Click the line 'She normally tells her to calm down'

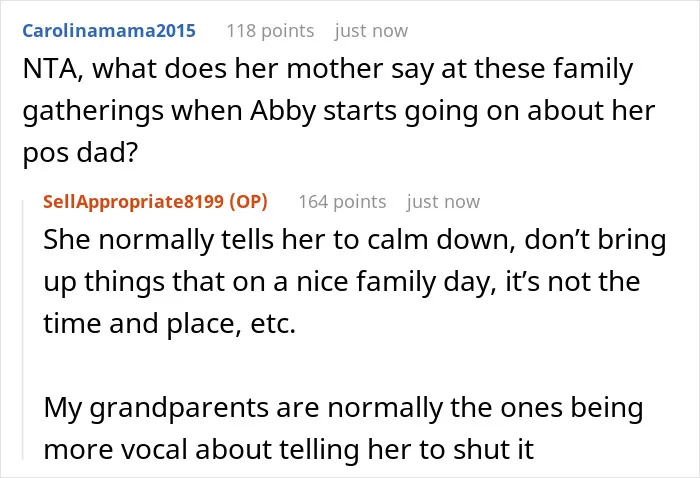coord(276,240)
